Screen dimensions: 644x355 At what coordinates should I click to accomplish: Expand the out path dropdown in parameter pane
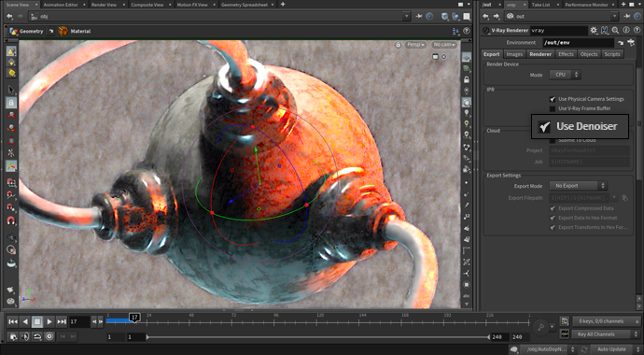click(x=614, y=17)
